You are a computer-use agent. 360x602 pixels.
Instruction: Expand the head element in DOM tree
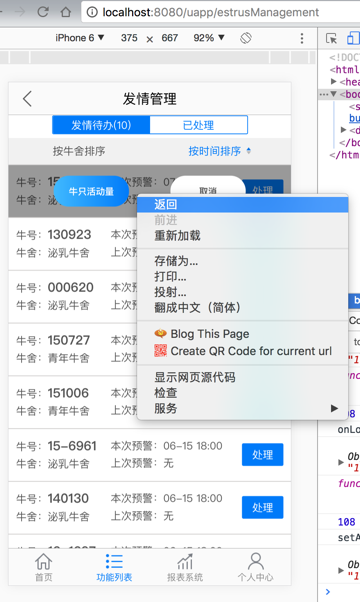click(334, 81)
